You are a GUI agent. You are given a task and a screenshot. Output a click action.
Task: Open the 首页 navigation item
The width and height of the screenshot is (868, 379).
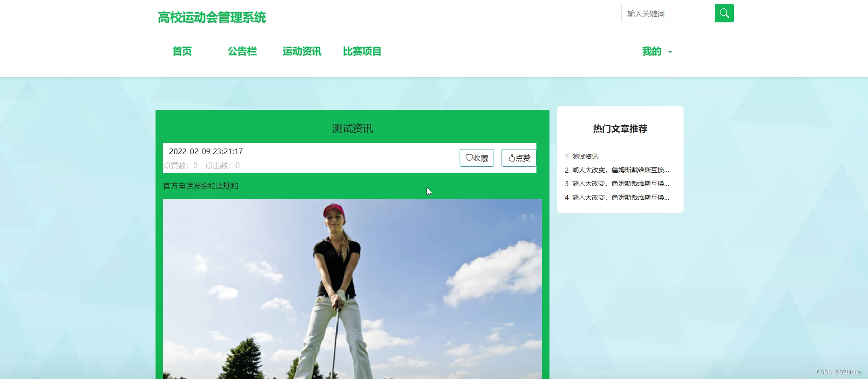click(182, 51)
